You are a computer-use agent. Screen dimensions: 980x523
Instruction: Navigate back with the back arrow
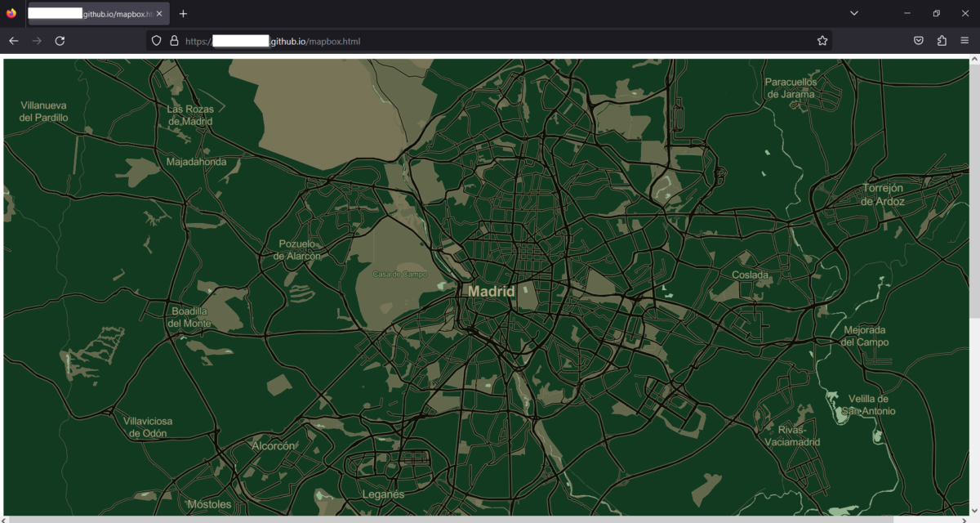coord(13,40)
